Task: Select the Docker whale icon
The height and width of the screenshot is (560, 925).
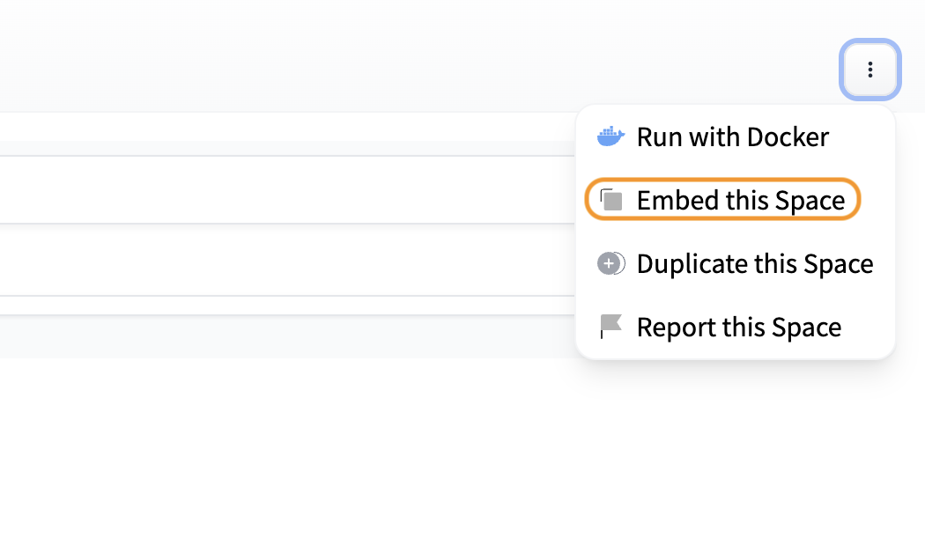Action: click(x=610, y=136)
